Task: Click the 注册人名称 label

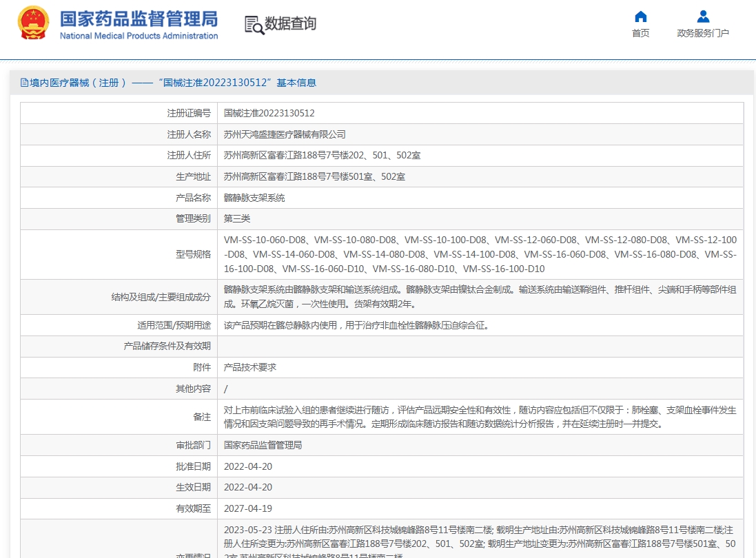Action: [x=189, y=134]
